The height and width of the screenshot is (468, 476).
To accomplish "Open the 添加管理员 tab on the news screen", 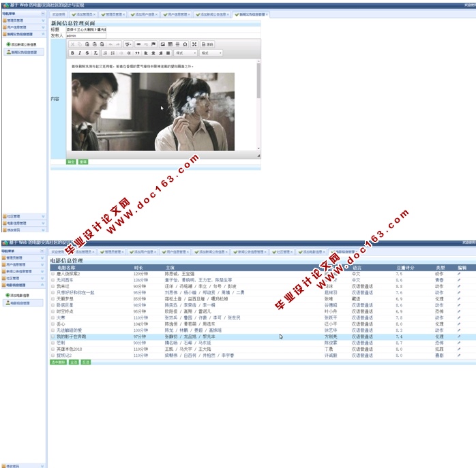I will (83, 14).
